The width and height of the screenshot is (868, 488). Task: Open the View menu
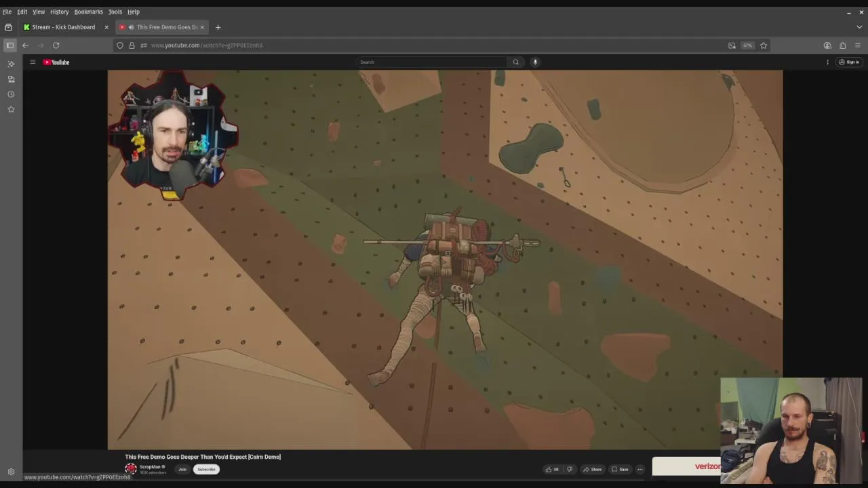[39, 12]
